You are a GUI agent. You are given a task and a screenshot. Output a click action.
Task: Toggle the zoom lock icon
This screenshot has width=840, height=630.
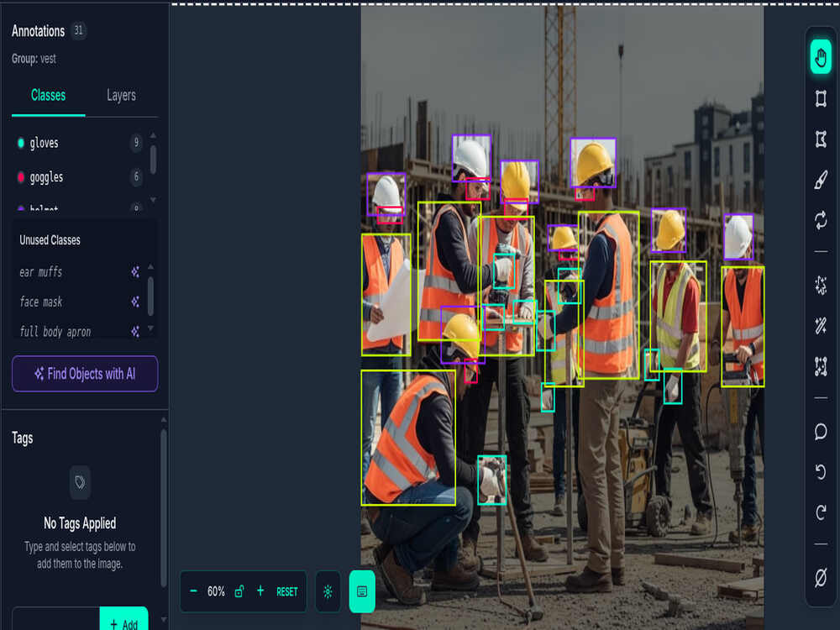click(239, 591)
